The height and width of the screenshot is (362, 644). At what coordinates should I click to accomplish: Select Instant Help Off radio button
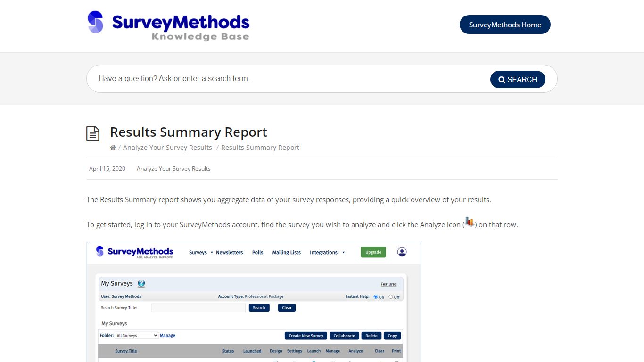tap(391, 297)
